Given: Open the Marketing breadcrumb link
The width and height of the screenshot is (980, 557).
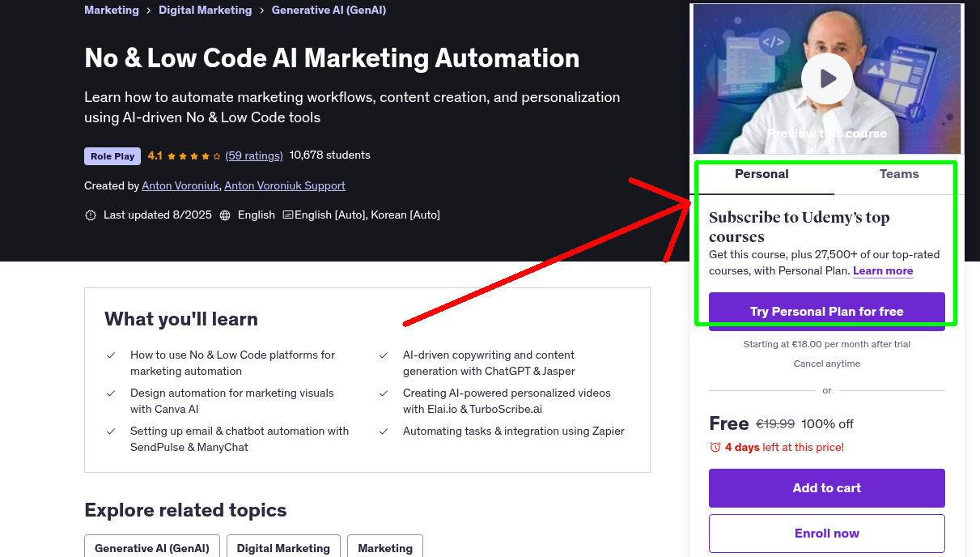Looking at the screenshot, I should coord(112,11).
